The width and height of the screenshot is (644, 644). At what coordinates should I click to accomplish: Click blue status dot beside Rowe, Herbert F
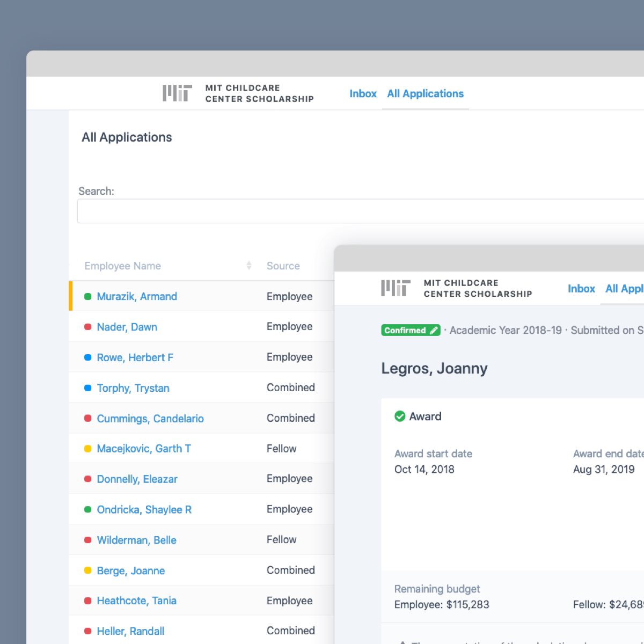click(88, 357)
